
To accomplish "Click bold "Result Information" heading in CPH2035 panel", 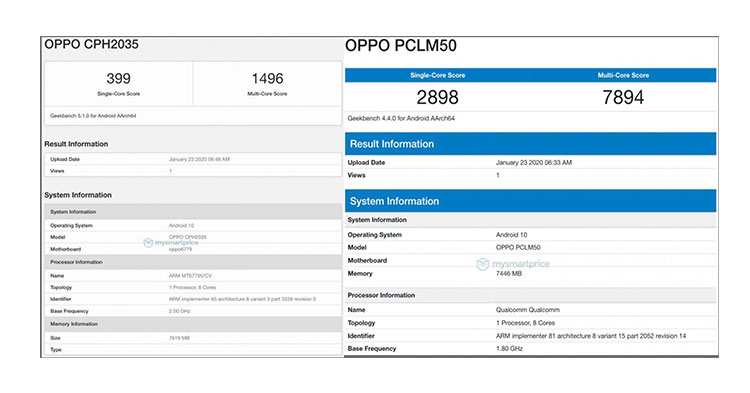I will (76, 144).
